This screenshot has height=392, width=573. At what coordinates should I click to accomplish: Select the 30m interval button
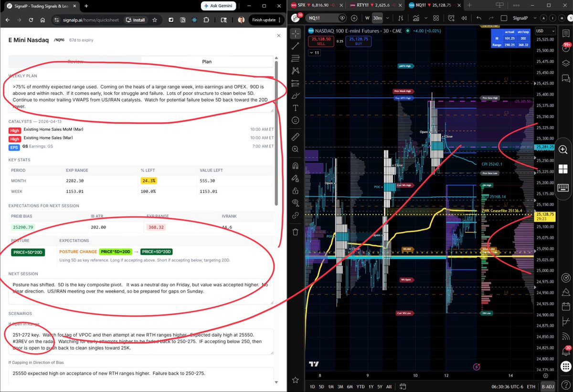coord(377,18)
